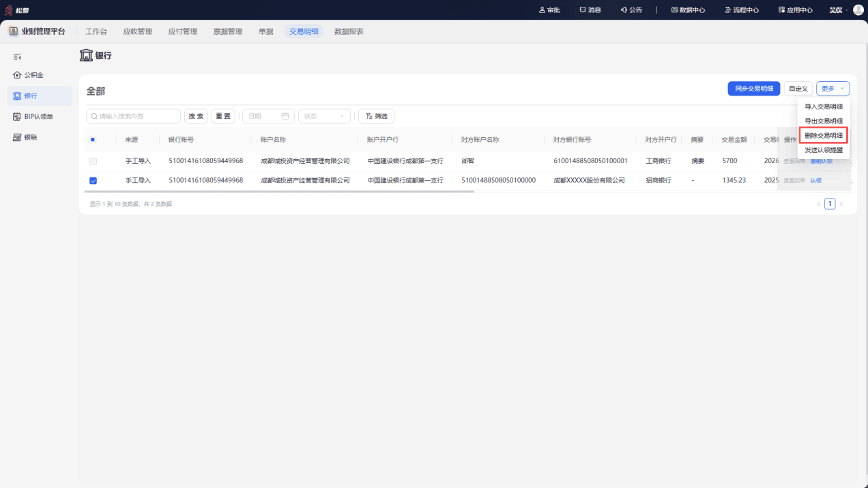Choose 导出交易明细 from menu
868x488 pixels.
point(824,121)
